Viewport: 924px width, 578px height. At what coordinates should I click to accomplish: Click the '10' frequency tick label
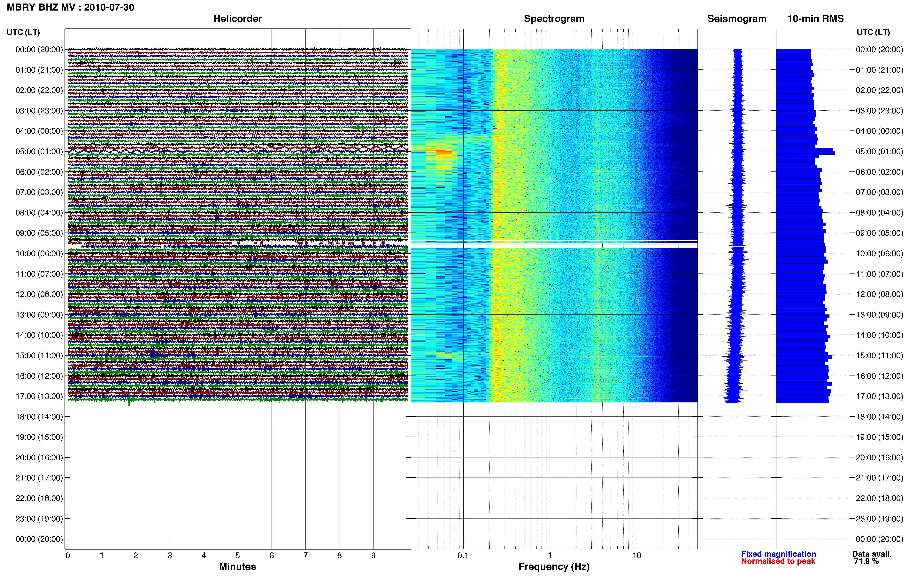click(637, 555)
